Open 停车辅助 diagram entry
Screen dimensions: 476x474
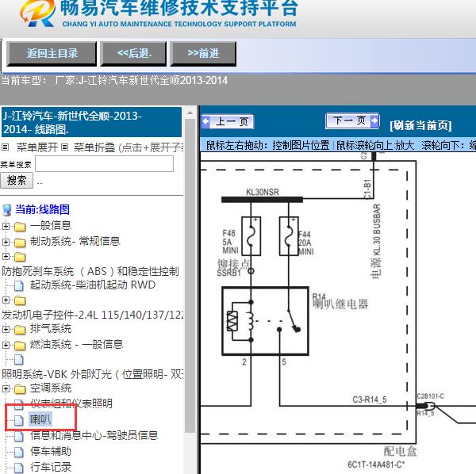(51, 451)
